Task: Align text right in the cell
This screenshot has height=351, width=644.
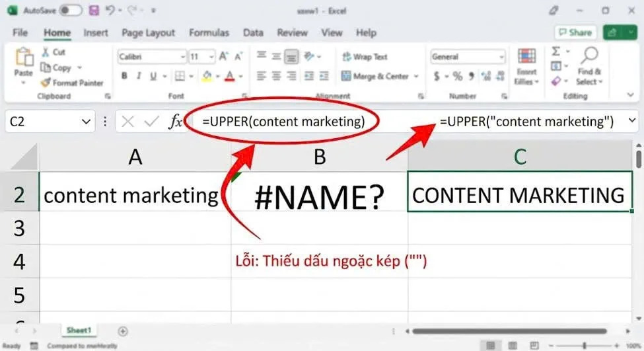Action: click(291, 76)
